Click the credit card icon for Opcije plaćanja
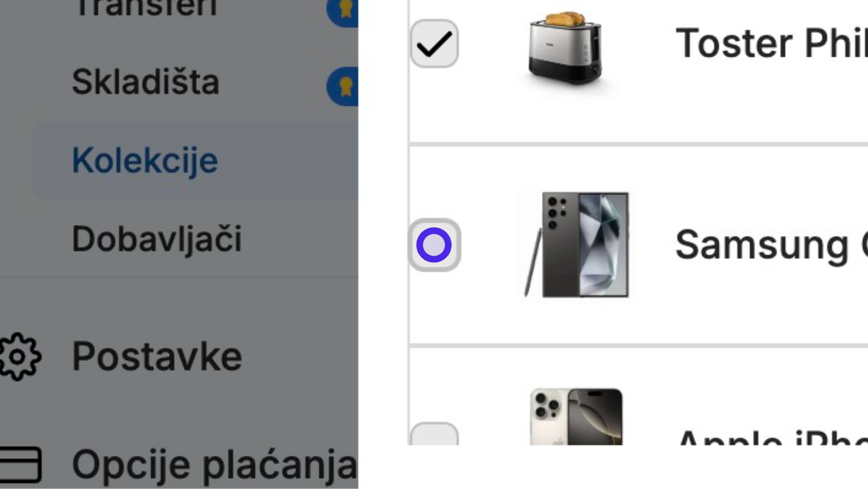This screenshot has height=489, width=868. click(19, 464)
